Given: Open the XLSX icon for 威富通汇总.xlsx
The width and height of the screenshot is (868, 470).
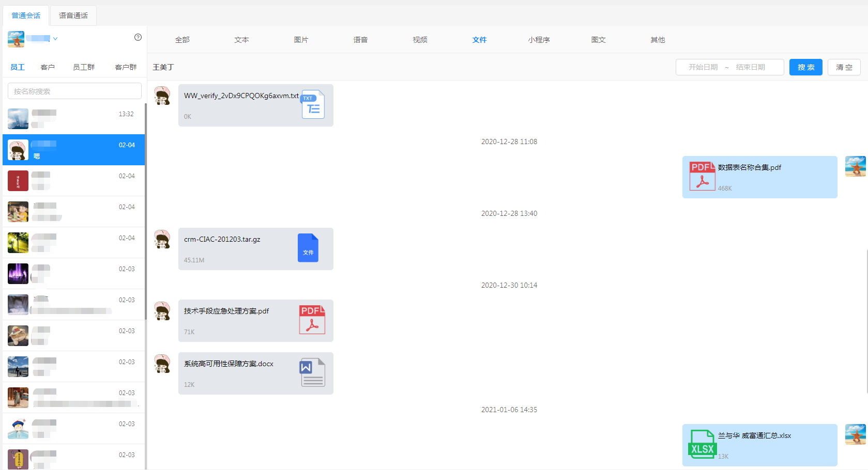Looking at the screenshot, I should (702, 444).
